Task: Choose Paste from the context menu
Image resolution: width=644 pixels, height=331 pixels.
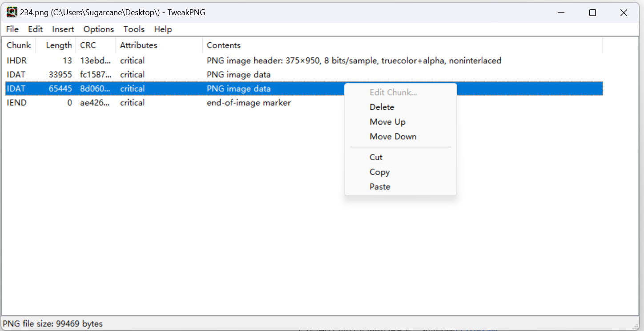Action: [x=380, y=187]
